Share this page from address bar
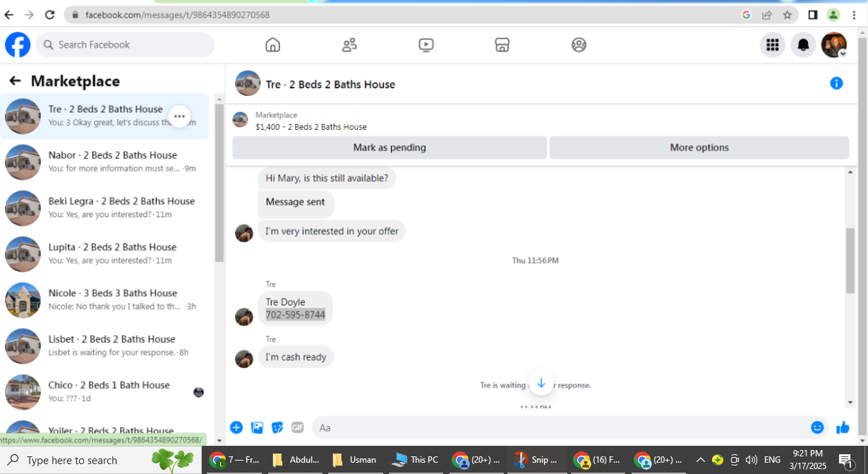This screenshot has height=474, width=868. pos(767,14)
